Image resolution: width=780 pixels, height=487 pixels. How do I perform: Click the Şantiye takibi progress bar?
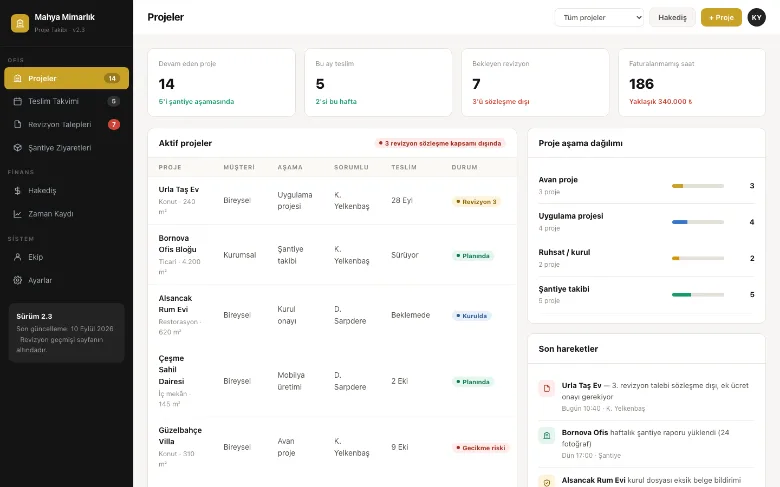(697, 295)
